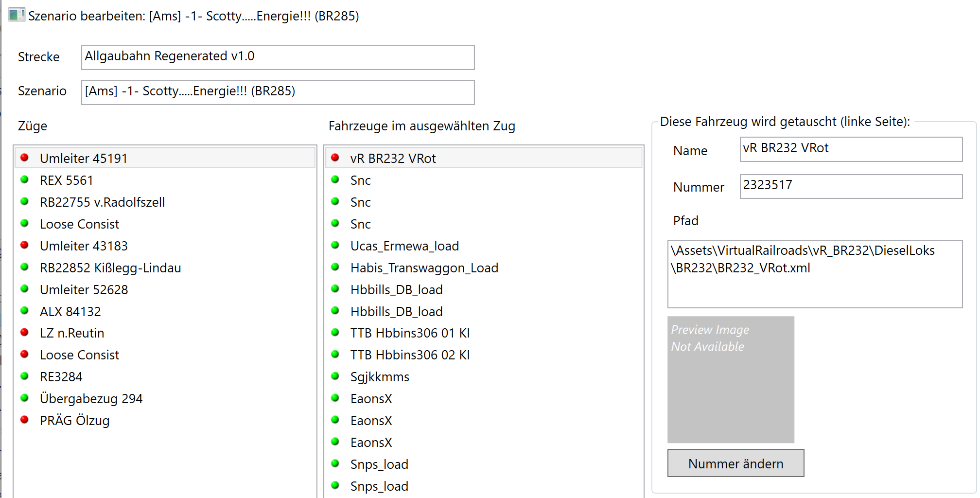Select Habis_Transwaggon_Load vehicle

424,268
